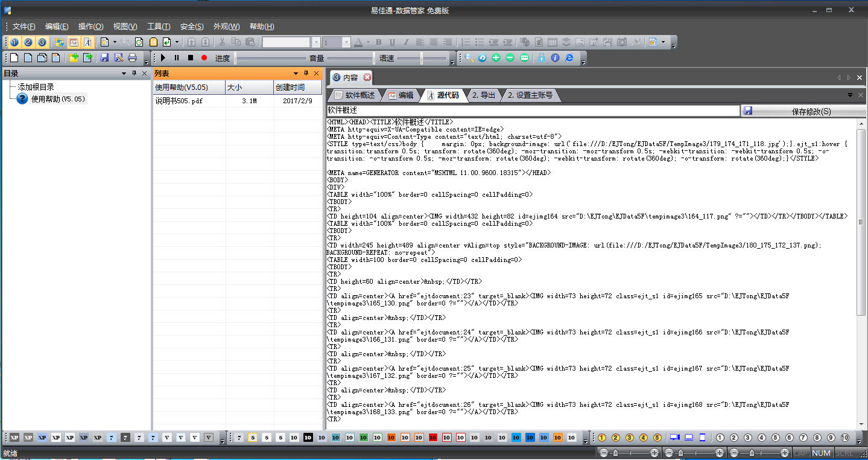Image resolution: width=868 pixels, height=460 pixels.
Task: Click the italic formatting icon
Action: click(x=406, y=42)
